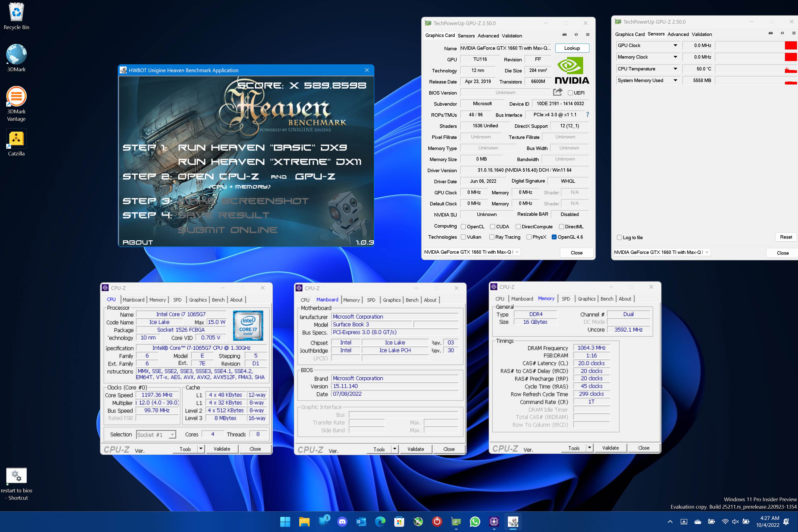The height and width of the screenshot is (532, 798).
Task: Launch the 3DMark desktop shortcut
Action: point(16,58)
